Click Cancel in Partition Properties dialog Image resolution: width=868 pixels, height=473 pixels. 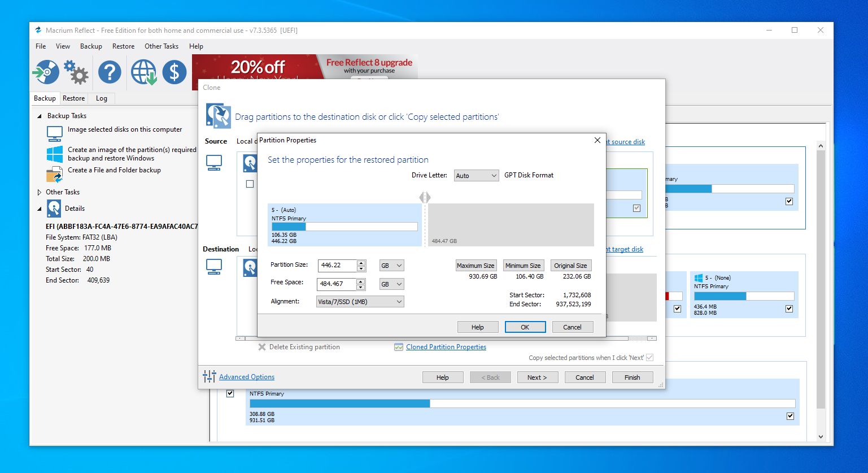point(572,327)
